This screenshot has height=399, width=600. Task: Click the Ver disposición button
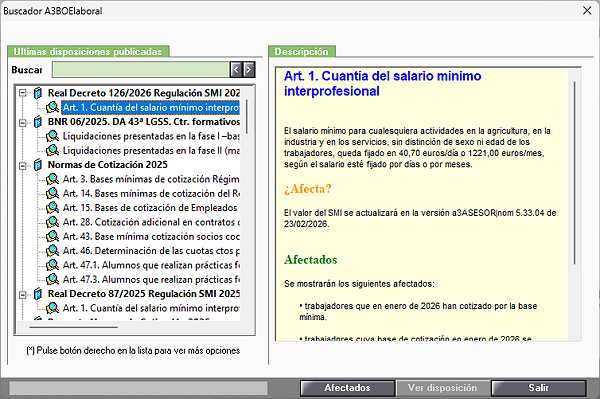[x=443, y=388]
